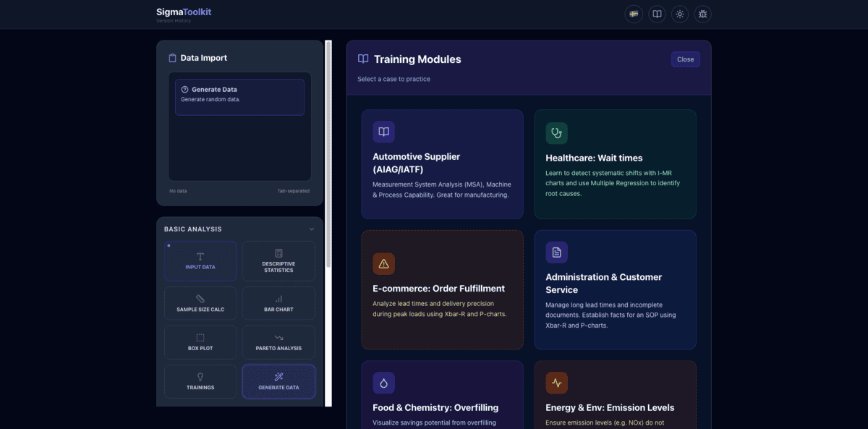
Task: Click the Bar Chart bars icon
Action: [x=278, y=299]
